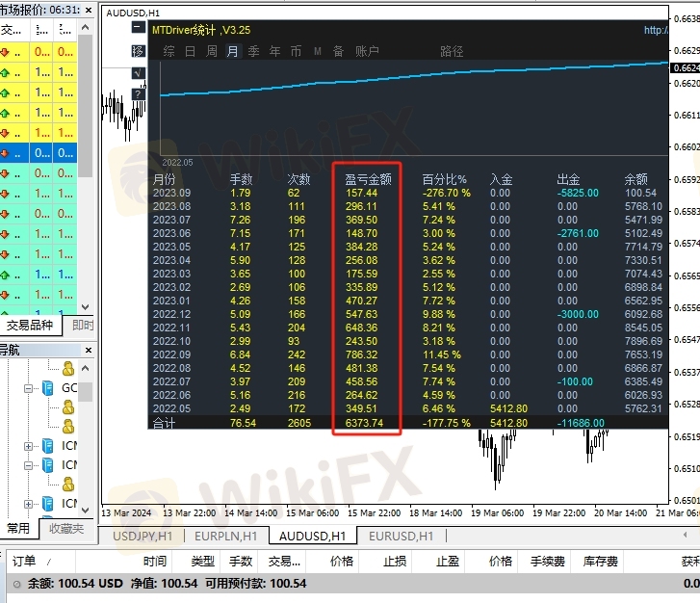Close the Navigator panel with its X
700x603 pixels.
click(x=87, y=350)
